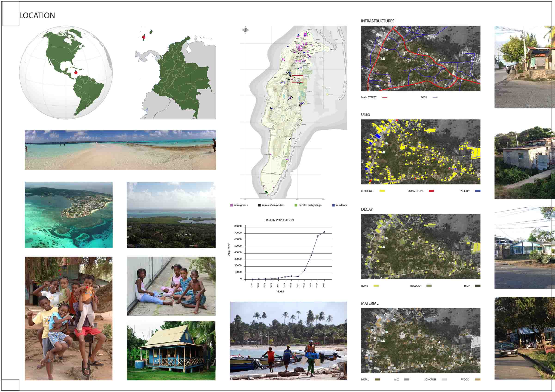Click the raizales archipelago legend label
Image resolution: width=555 pixels, height=392 pixels.
310,205
